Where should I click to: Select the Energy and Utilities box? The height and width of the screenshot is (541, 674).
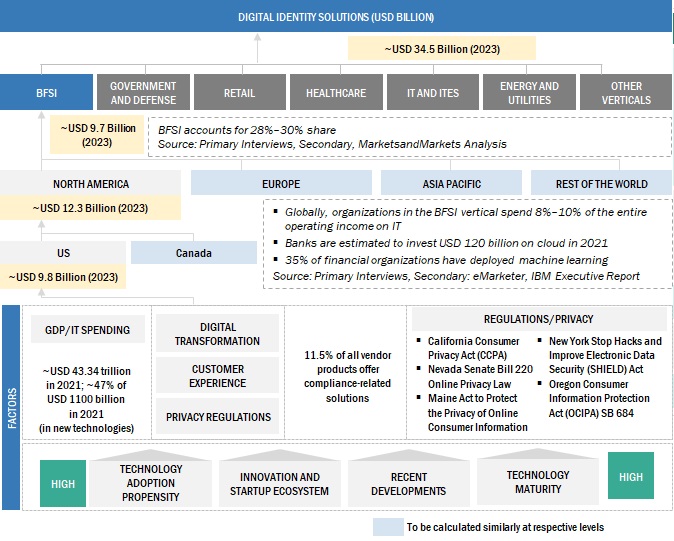pos(529,93)
